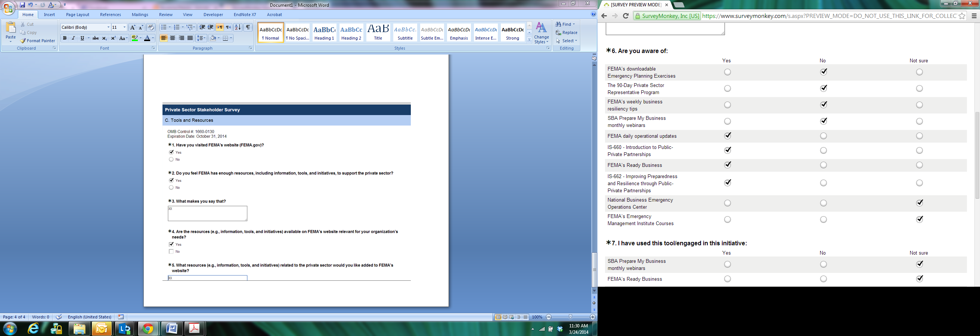Apply Center text alignment
Viewport: 980px width, 336px height.
pos(173,38)
